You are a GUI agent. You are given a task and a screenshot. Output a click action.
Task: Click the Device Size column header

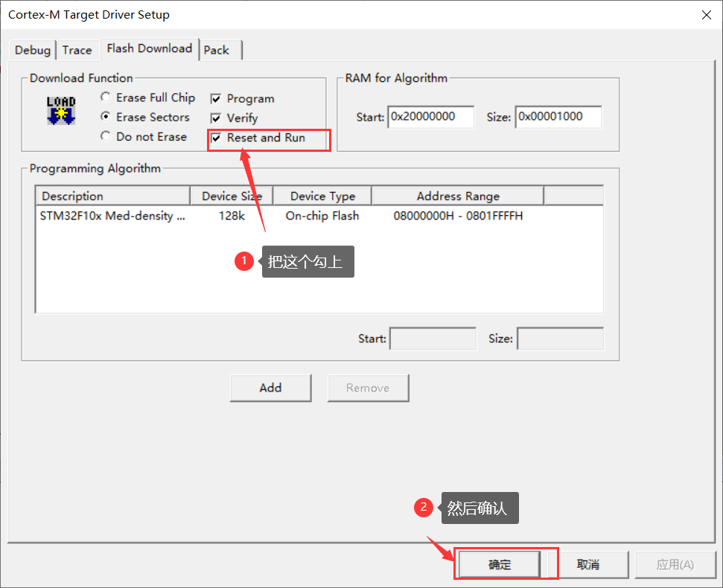232,196
